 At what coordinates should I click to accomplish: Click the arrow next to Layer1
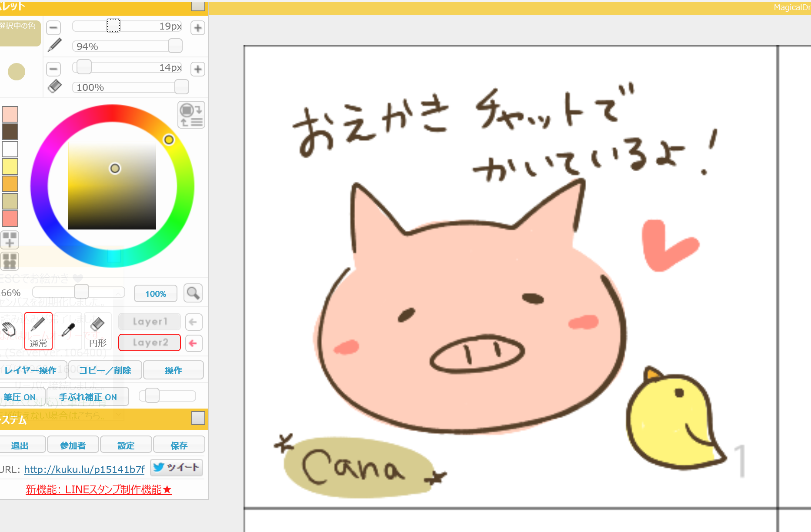(194, 322)
